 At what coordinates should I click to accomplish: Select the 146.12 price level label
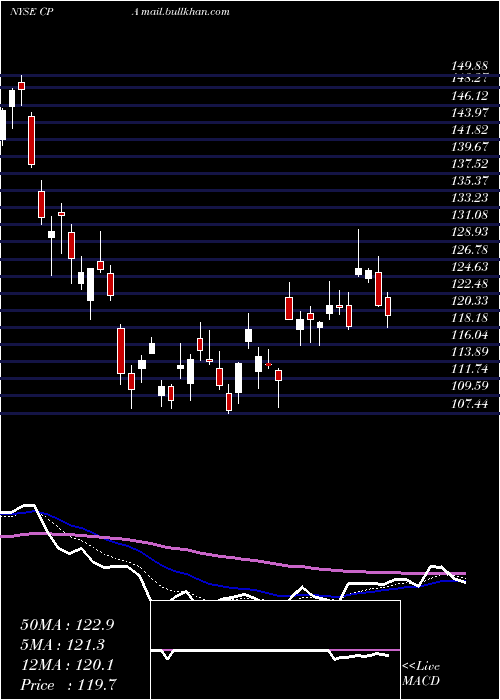tap(470, 96)
